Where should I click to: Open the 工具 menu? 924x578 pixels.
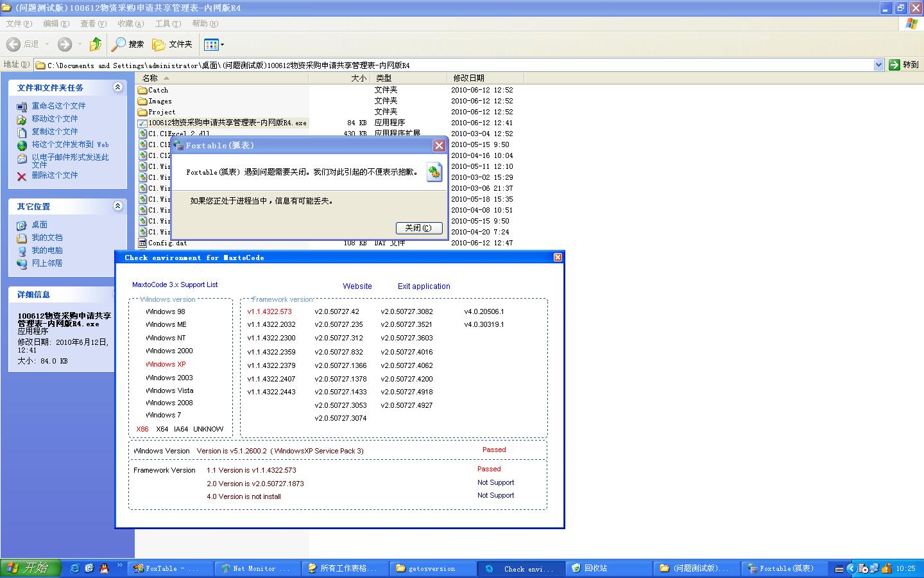167,24
